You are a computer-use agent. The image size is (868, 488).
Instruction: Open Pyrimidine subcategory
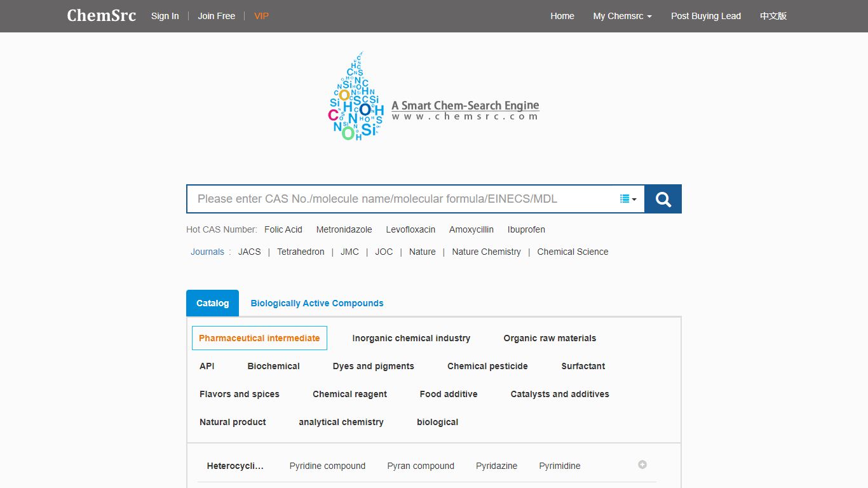coord(560,466)
